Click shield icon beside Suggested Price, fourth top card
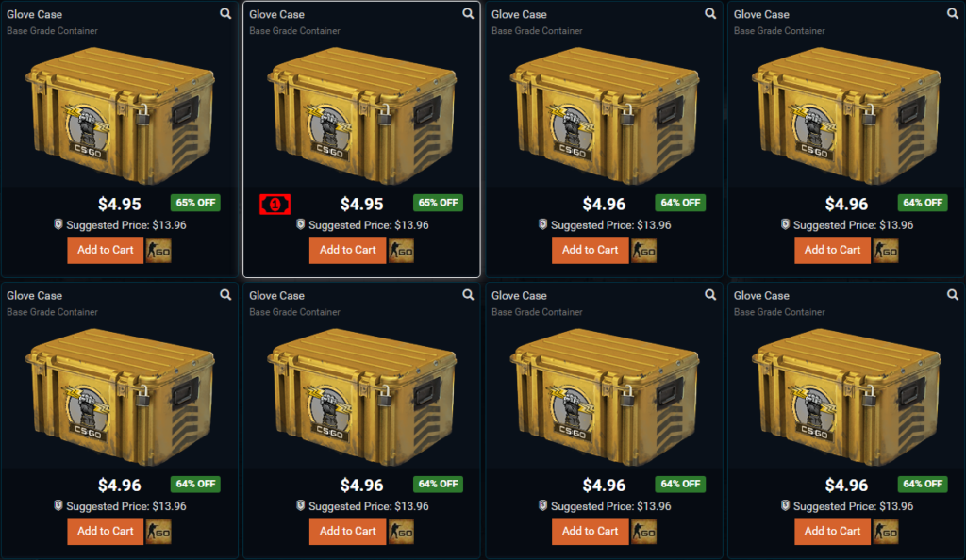966x560 pixels. [785, 224]
